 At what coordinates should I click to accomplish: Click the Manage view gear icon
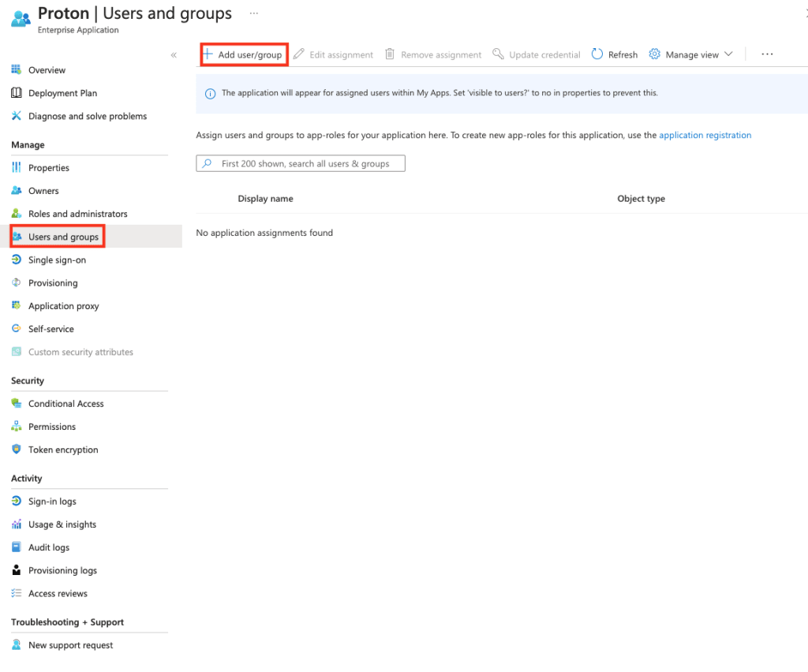point(654,54)
